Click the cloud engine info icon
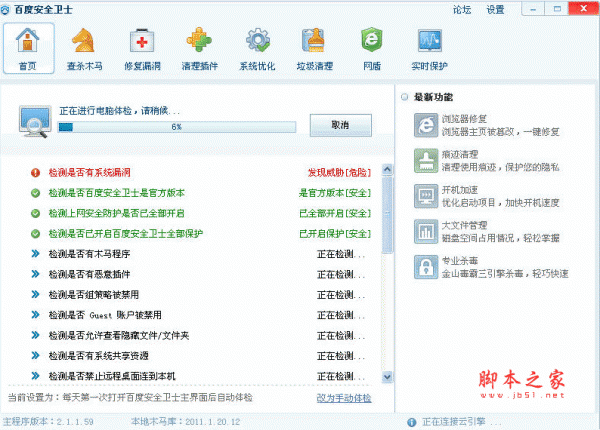Screen dimensions: 600x430 click(412, 422)
